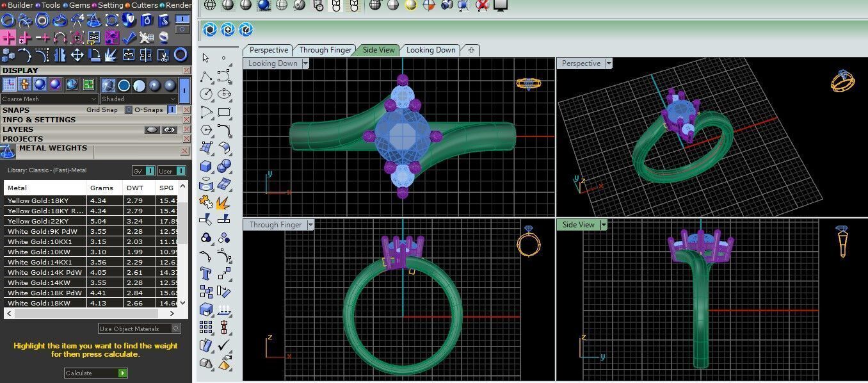Open the Through Finger viewport menu arrow
The width and height of the screenshot is (868, 383).
point(310,225)
